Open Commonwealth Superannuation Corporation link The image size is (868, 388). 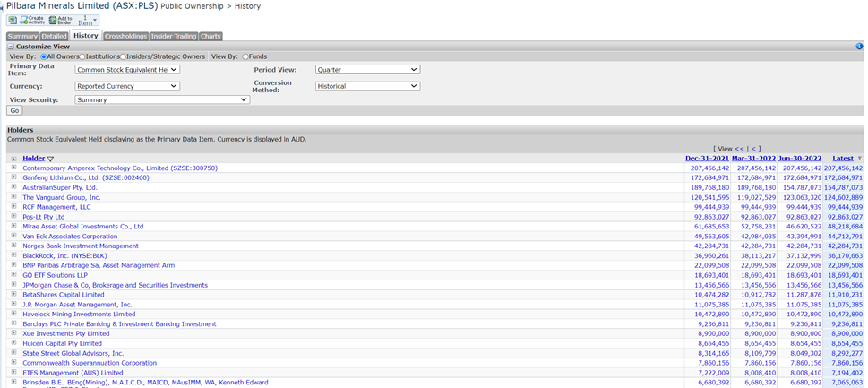click(90, 363)
